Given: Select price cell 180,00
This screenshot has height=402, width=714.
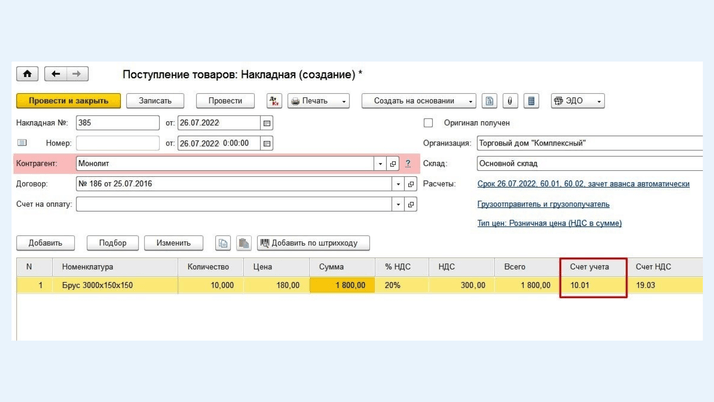Looking at the screenshot, I should tap(276, 285).
